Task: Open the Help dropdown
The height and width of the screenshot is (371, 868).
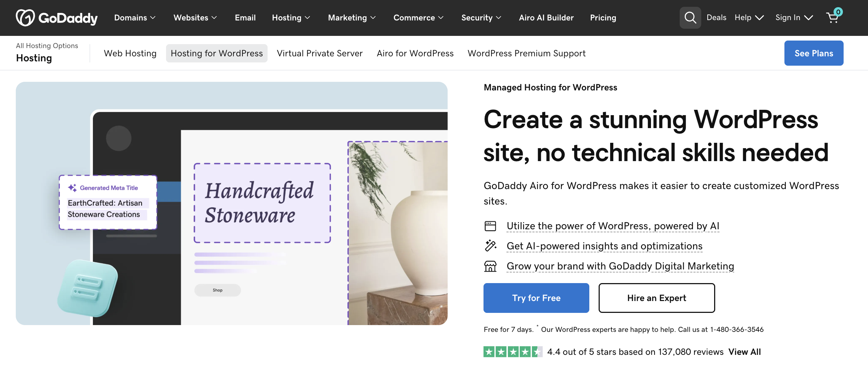Action: click(749, 18)
